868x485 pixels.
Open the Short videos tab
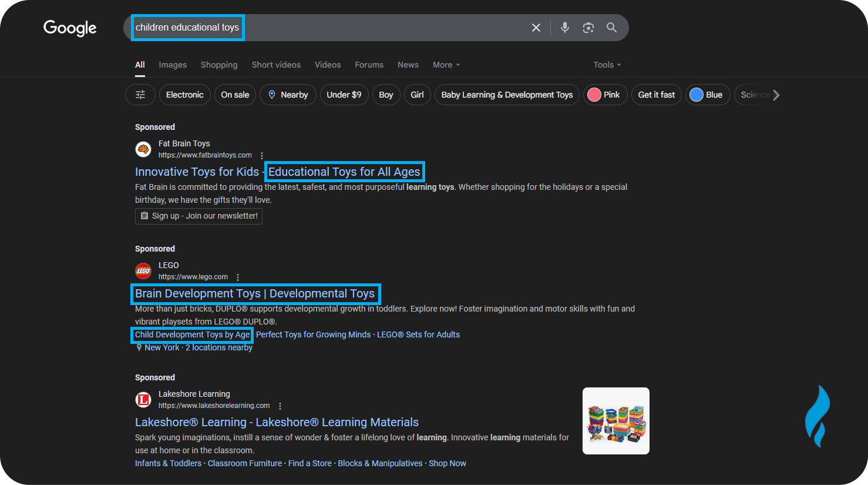(x=276, y=65)
